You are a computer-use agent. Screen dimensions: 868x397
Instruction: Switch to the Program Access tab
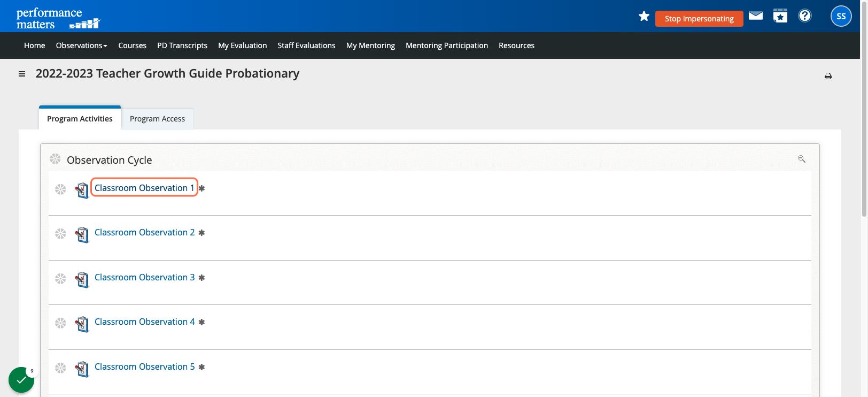[158, 119]
